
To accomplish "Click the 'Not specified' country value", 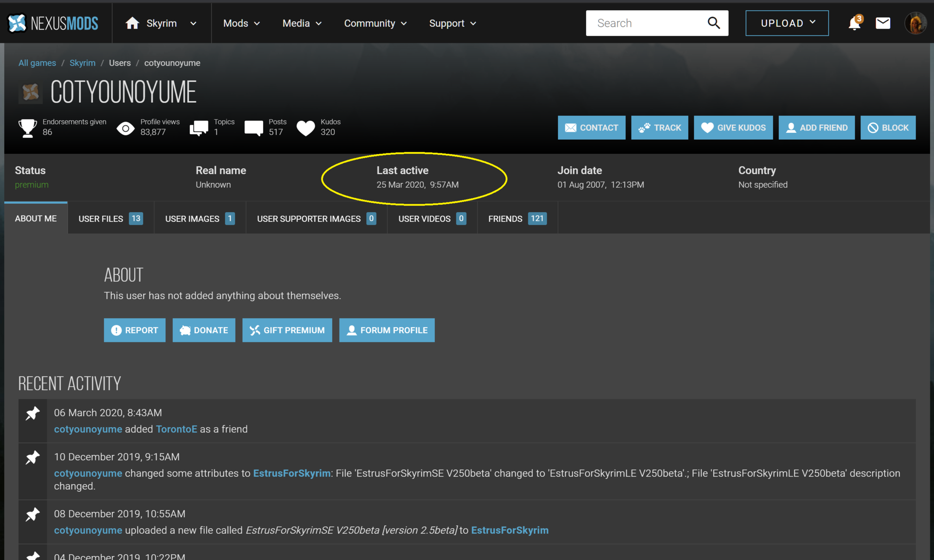I will click(x=763, y=185).
